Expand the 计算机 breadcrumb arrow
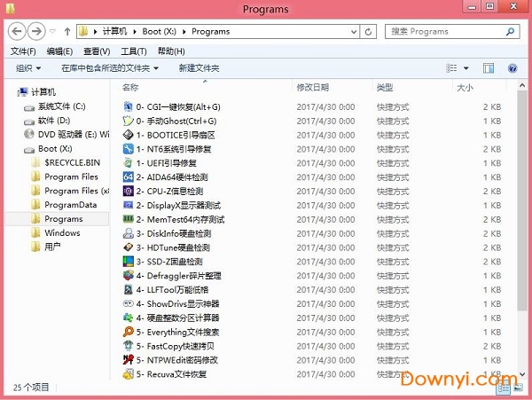Screen dimensions: 532x400 pyautogui.click(x=135, y=32)
